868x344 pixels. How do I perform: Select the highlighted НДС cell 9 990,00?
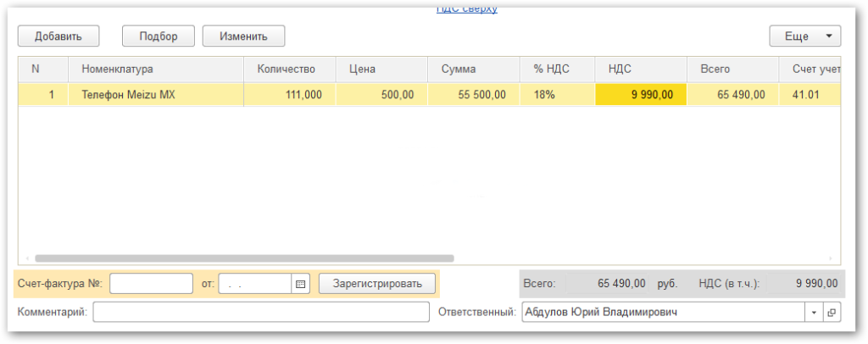point(641,95)
